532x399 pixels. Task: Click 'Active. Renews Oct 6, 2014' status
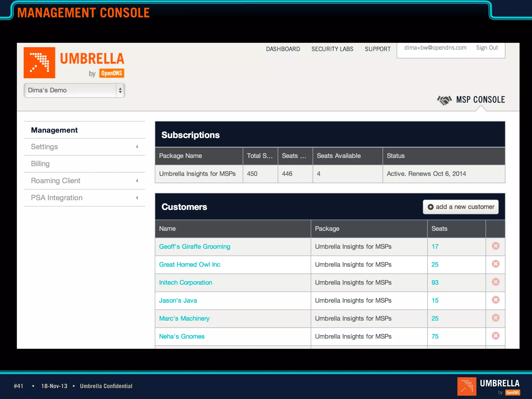pos(426,174)
